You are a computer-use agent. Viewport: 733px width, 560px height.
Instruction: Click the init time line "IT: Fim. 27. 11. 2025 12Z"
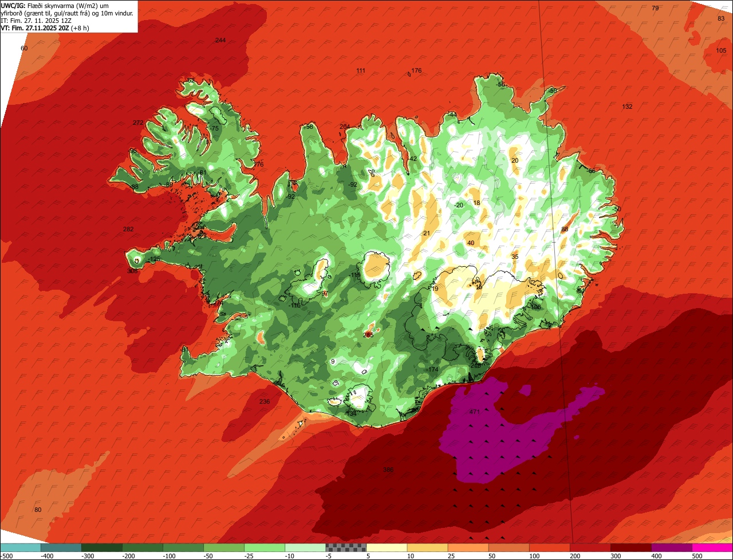36,20
